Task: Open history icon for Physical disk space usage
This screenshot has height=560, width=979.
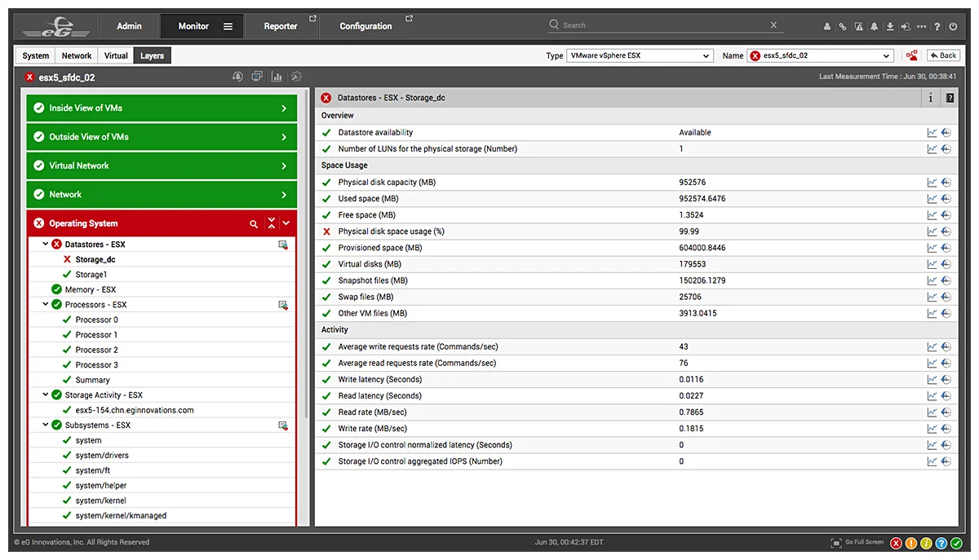Action: [x=946, y=231]
